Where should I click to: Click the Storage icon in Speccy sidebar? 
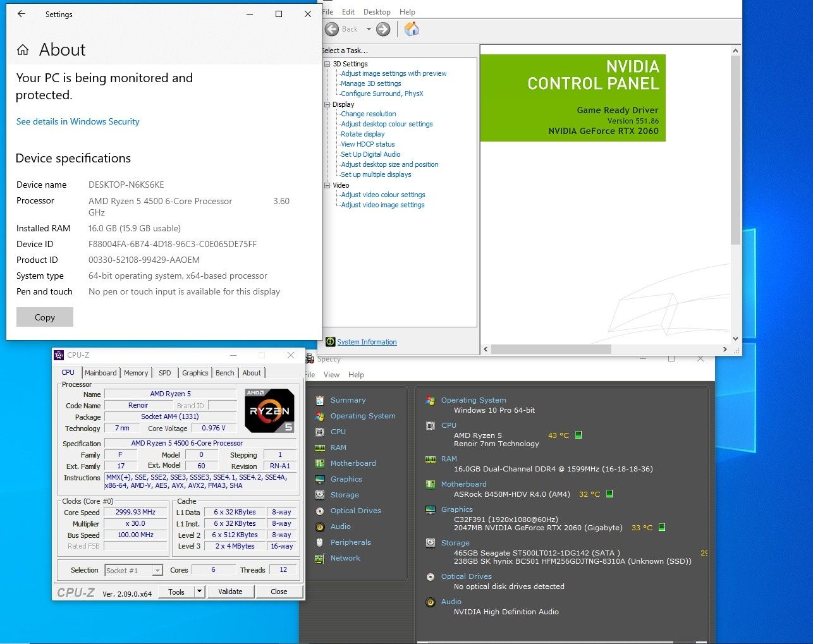tap(320, 495)
